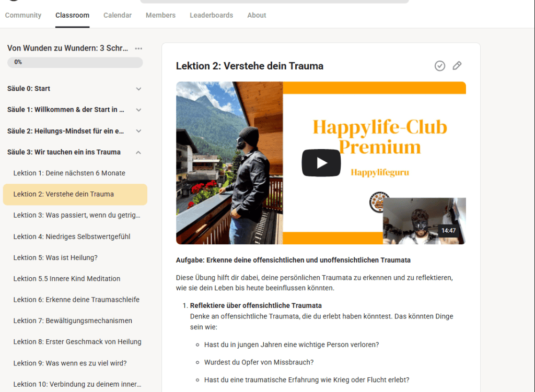Click the course title Von Wunden zu Wundern
The width and height of the screenshot is (535, 392).
click(68, 48)
